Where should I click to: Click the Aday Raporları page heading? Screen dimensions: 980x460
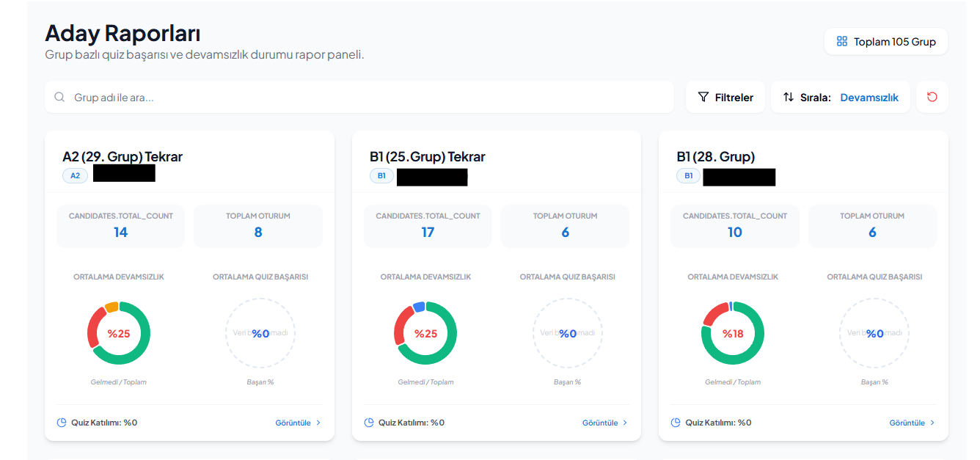tap(122, 33)
